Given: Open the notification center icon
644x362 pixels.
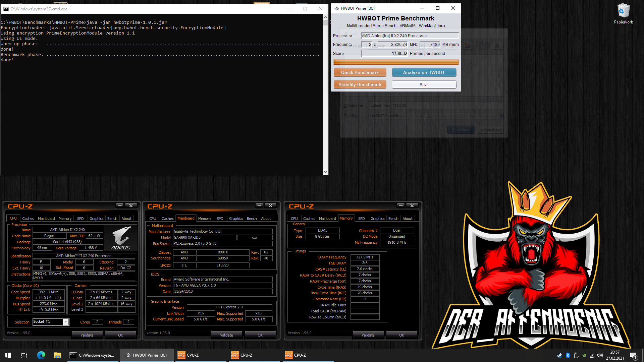Looking at the screenshot, I should tap(633, 355).
